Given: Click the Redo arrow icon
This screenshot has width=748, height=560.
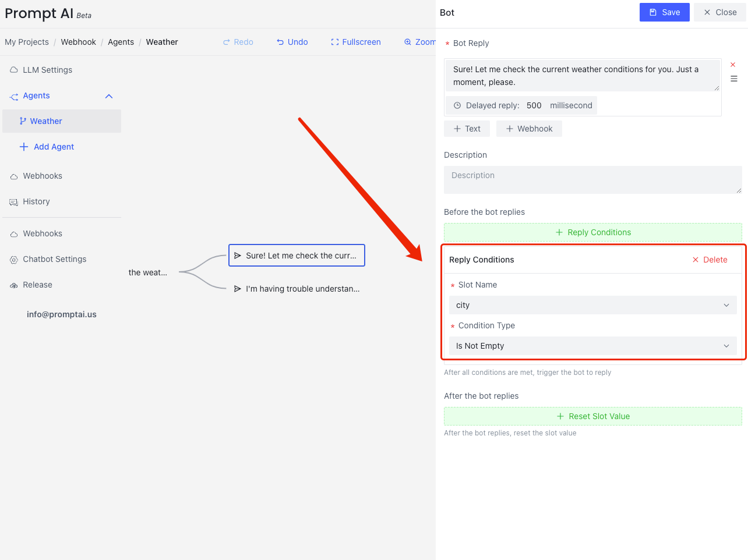Looking at the screenshot, I should pos(227,42).
